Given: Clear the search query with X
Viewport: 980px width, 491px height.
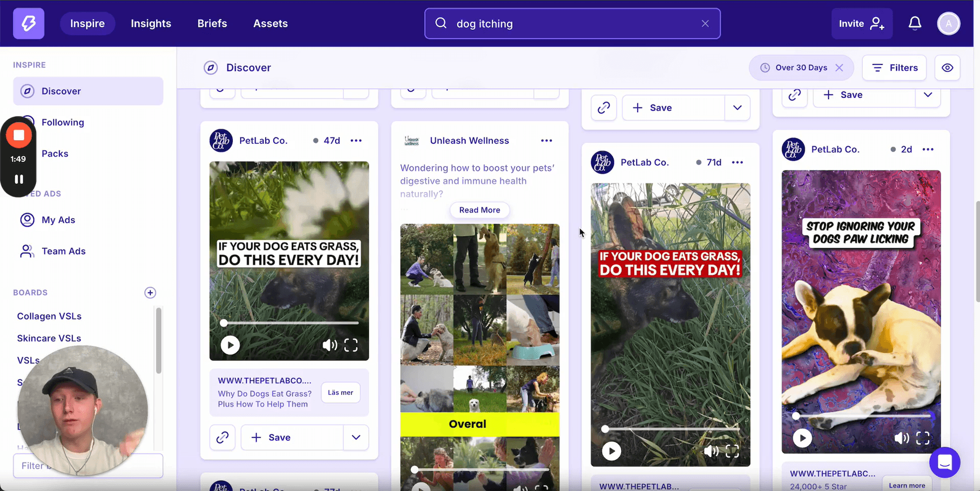Looking at the screenshot, I should coord(705,24).
